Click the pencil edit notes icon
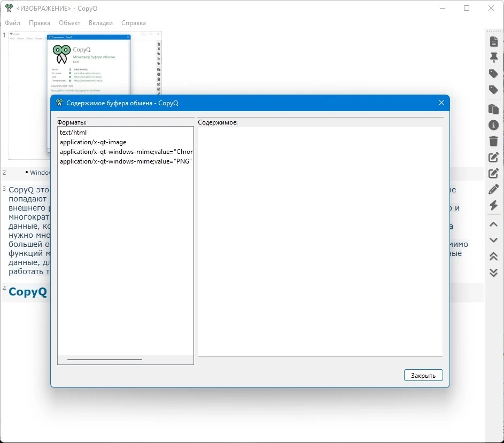The width and height of the screenshot is (504, 443). (494, 189)
